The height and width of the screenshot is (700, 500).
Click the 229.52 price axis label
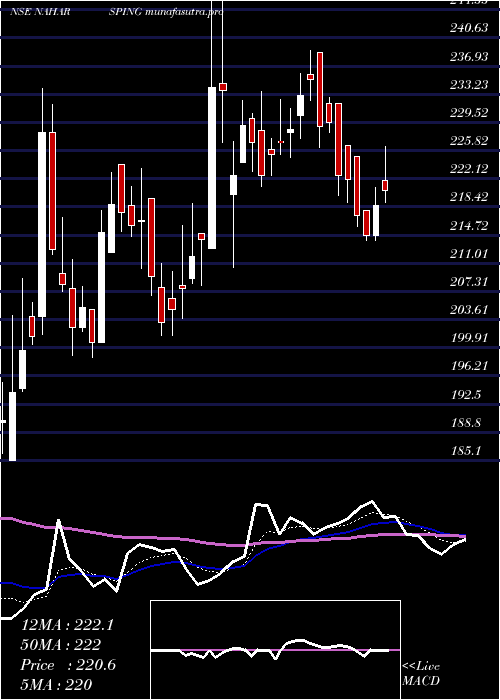coord(468,113)
